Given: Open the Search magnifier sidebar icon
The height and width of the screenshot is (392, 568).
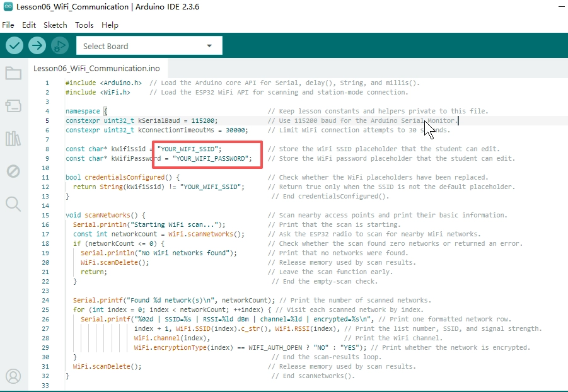Looking at the screenshot, I should click(x=13, y=204).
